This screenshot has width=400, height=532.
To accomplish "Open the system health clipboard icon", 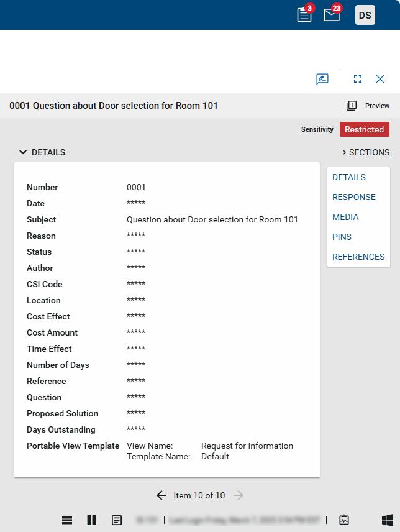I will (x=345, y=520).
